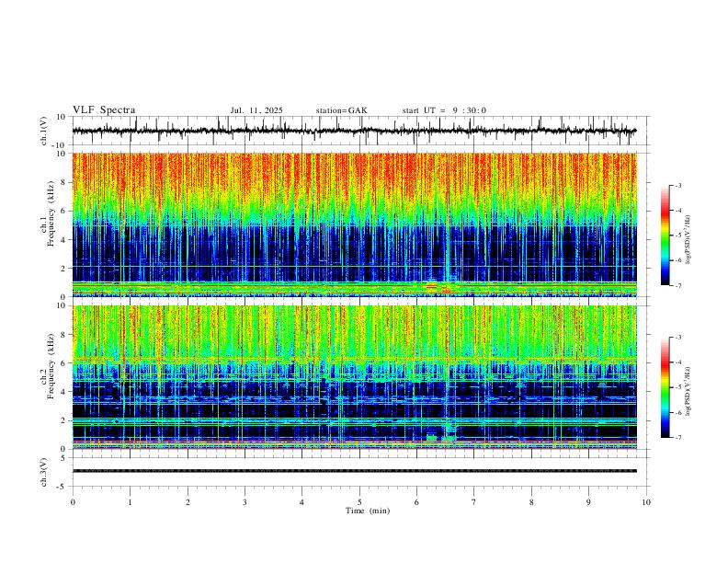Click the time axis tick label '5'

point(359,502)
